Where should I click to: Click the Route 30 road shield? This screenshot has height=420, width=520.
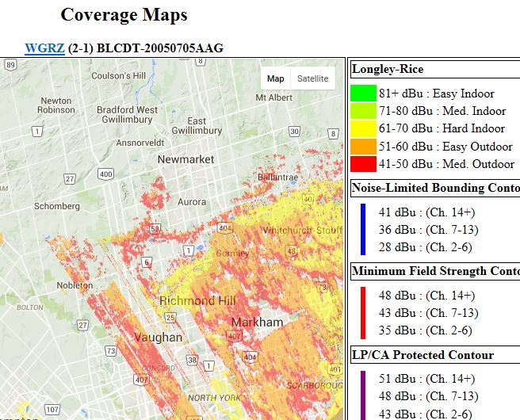pyautogui.click(x=294, y=132)
